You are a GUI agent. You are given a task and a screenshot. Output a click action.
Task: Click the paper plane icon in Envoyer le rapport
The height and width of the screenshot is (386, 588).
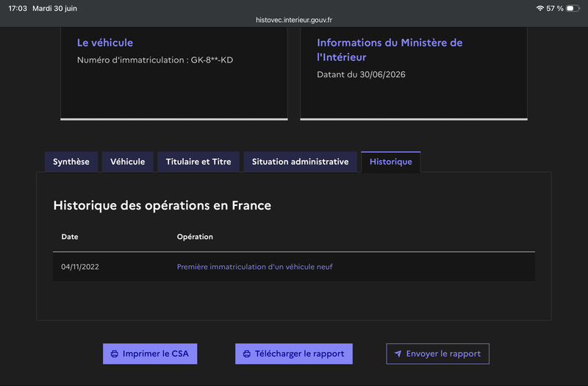click(398, 354)
